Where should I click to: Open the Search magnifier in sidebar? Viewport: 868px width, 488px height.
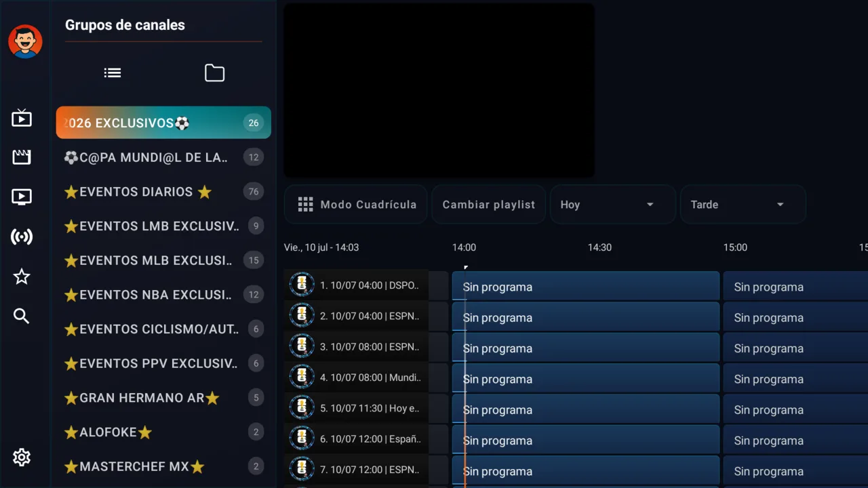22,316
